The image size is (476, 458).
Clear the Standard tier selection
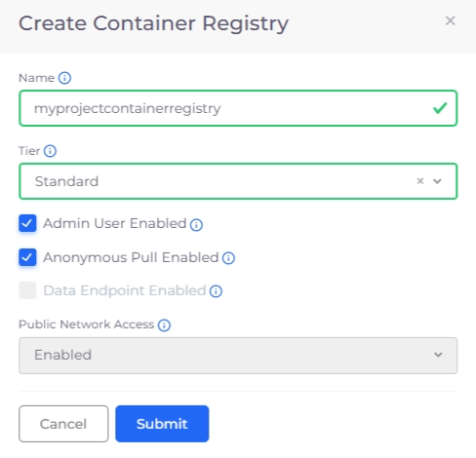[420, 181]
